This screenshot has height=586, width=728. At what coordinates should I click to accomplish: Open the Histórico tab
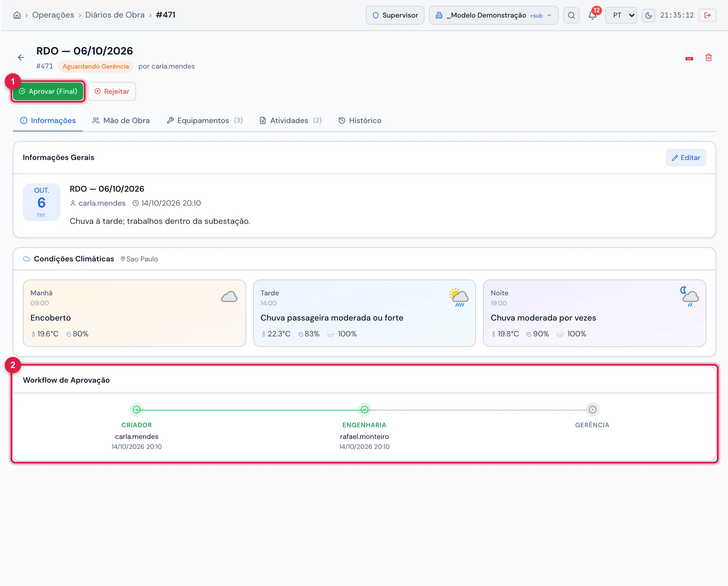click(x=360, y=120)
